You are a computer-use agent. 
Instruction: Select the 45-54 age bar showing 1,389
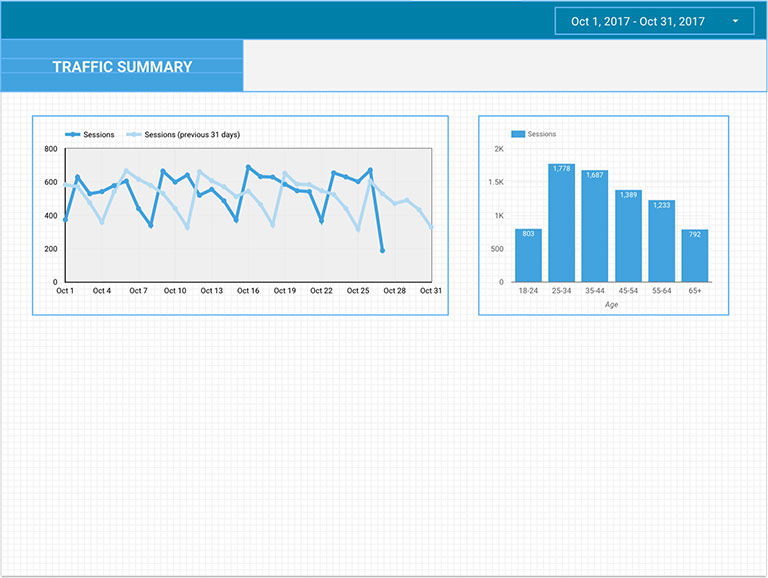pos(628,236)
